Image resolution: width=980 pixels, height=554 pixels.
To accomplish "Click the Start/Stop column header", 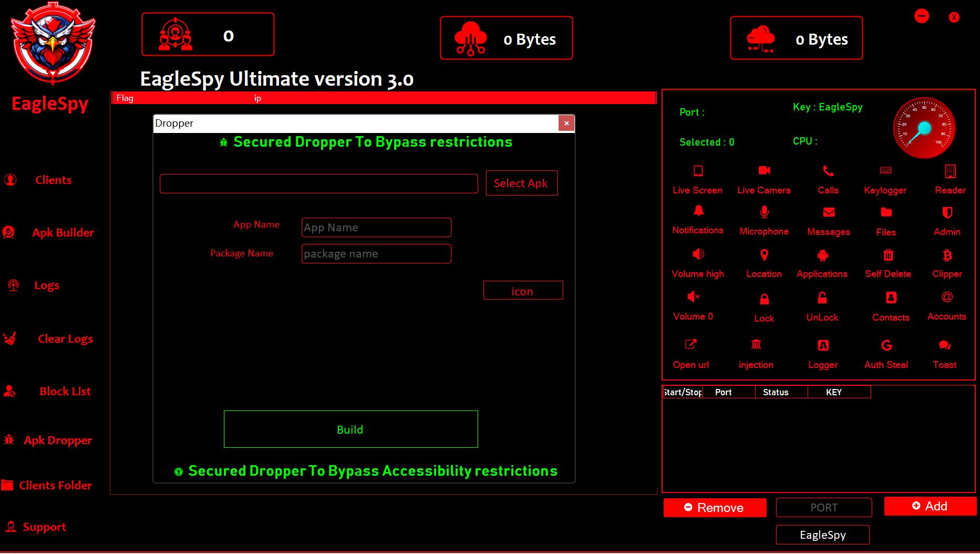I will click(683, 392).
